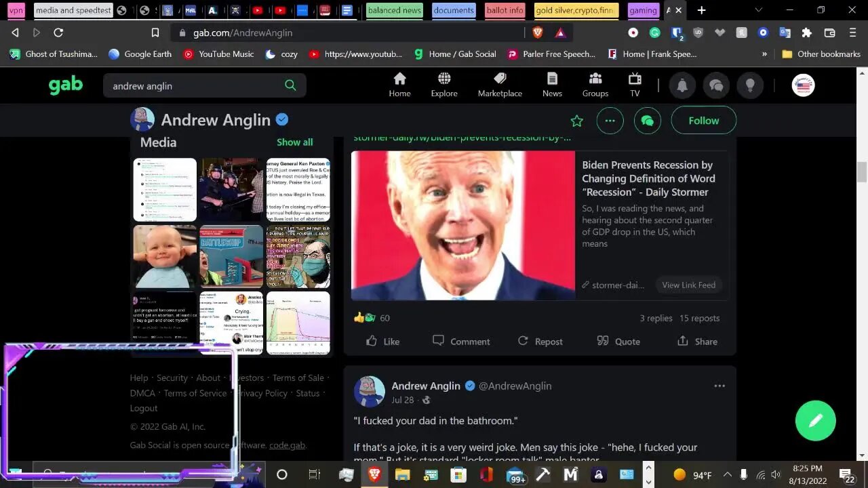Click the Gab logo

pyautogui.click(x=66, y=85)
